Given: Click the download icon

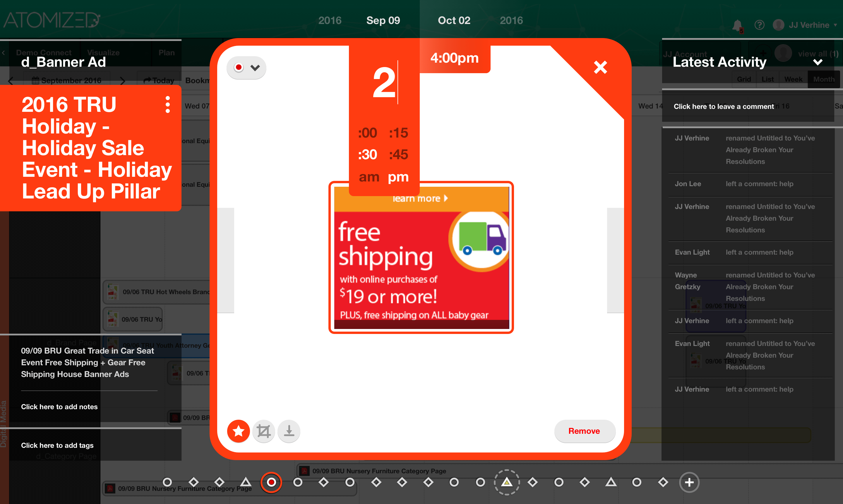Looking at the screenshot, I should click(x=289, y=431).
